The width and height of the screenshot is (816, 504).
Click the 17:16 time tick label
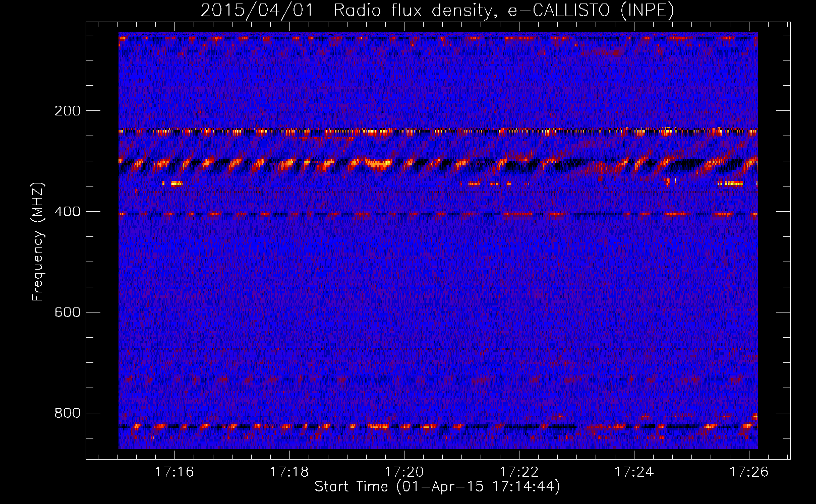(x=174, y=472)
